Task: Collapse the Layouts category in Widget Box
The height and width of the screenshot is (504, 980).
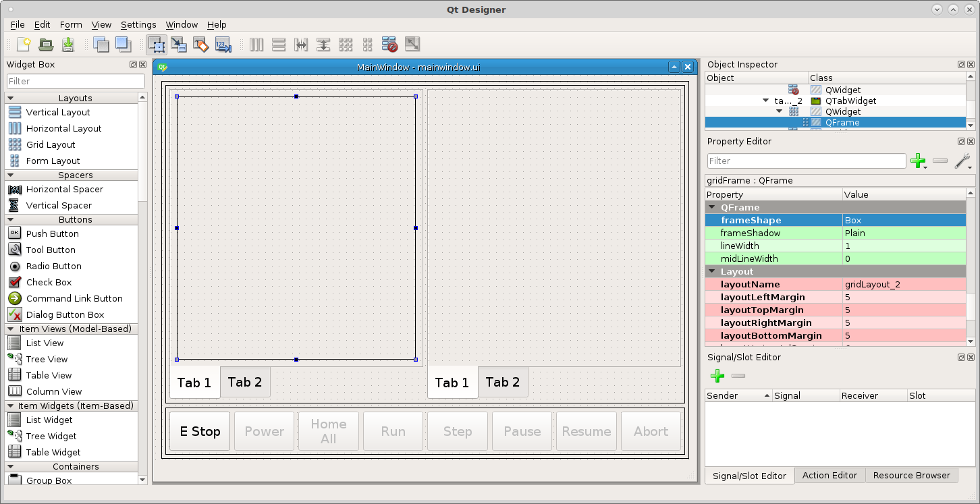Action: (x=10, y=98)
